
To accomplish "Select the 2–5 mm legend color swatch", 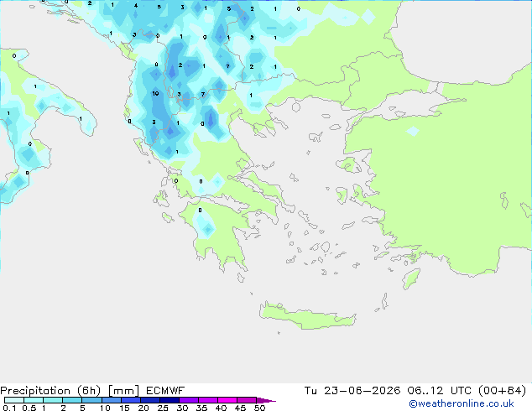I will 72,400.
